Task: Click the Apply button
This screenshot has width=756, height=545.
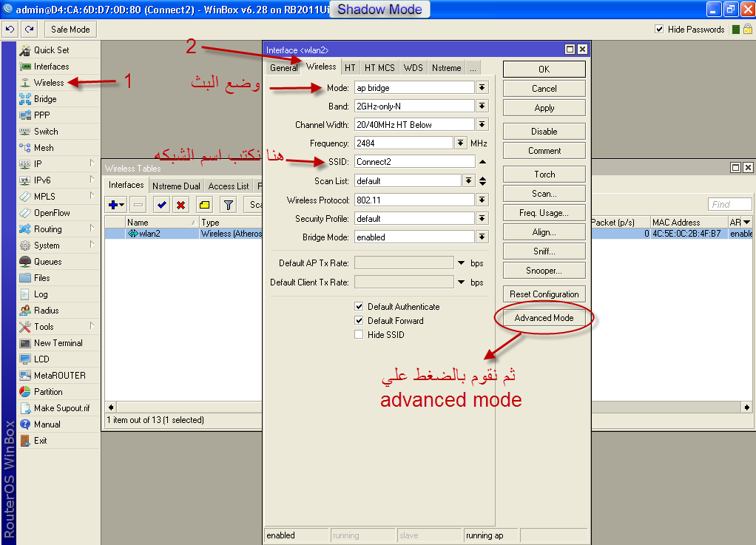Action: pyautogui.click(x=544, y=108)
